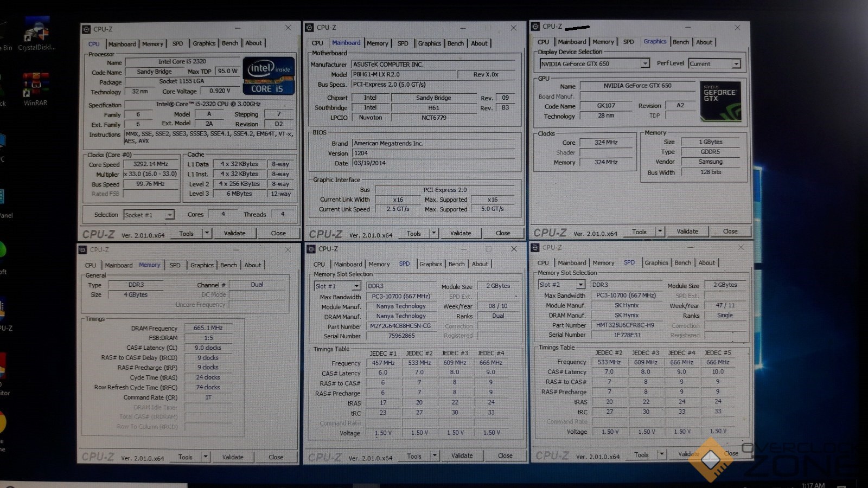Select Graphics tab in Mainboard window
Image resolution: width=868 pixels, height=488 pixels.
click(x=430, y=43)
